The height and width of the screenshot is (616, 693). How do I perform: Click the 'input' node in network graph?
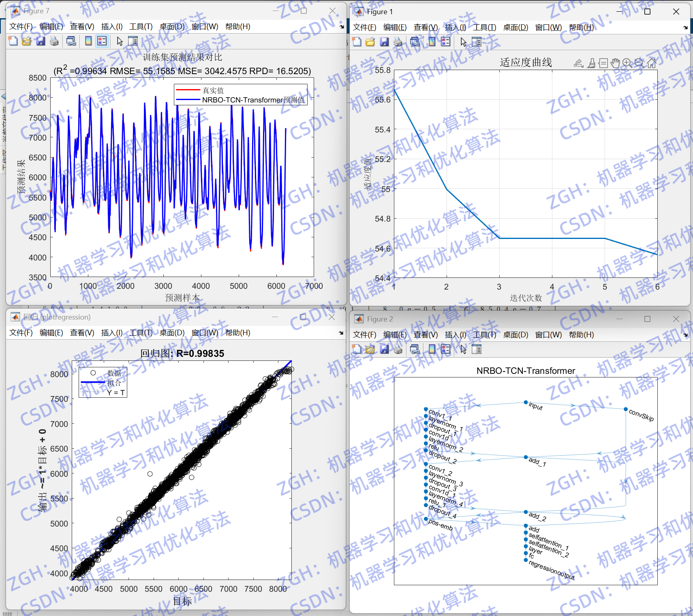pos(526,403)
